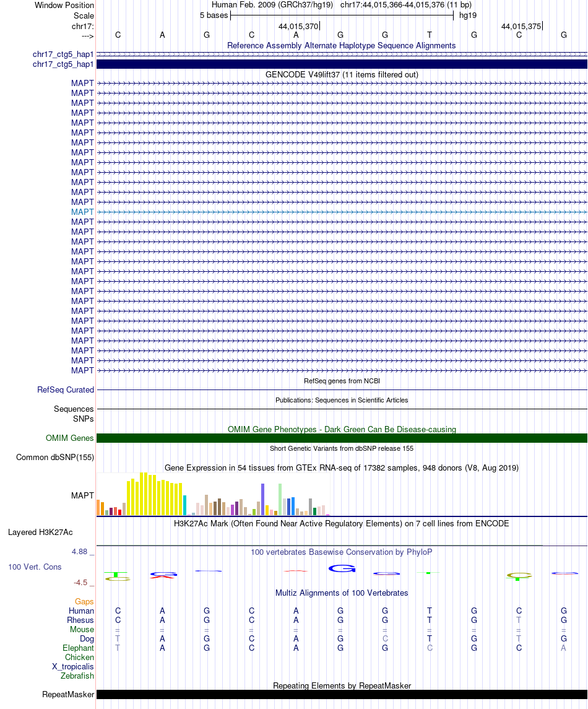Click the 'Common dbSNP(155)' track label
The height and width of the screenshot is (709, 588).
(55, 458)
